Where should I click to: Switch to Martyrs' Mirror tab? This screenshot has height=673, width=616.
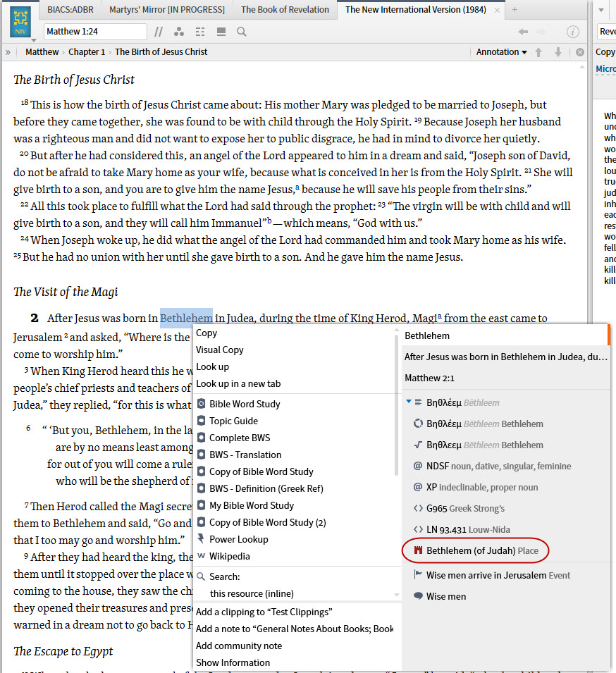tap(167, 9)
